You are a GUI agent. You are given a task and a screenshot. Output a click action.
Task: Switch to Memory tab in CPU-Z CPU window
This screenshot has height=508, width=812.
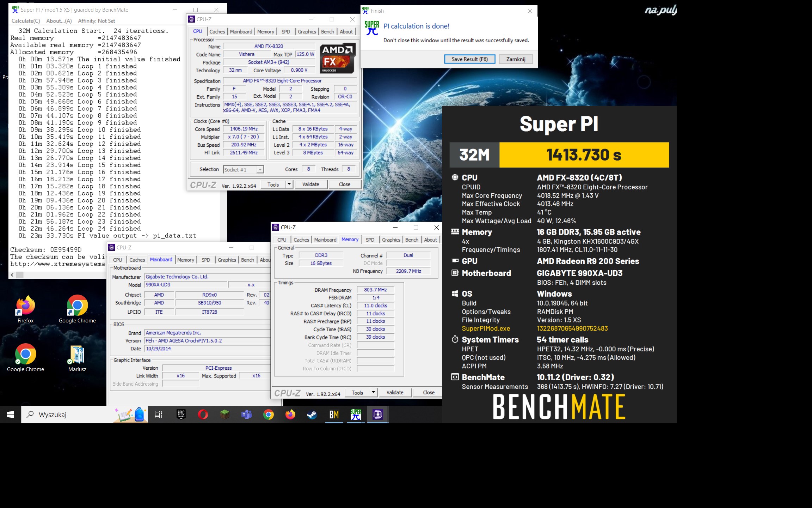(266, 32)
